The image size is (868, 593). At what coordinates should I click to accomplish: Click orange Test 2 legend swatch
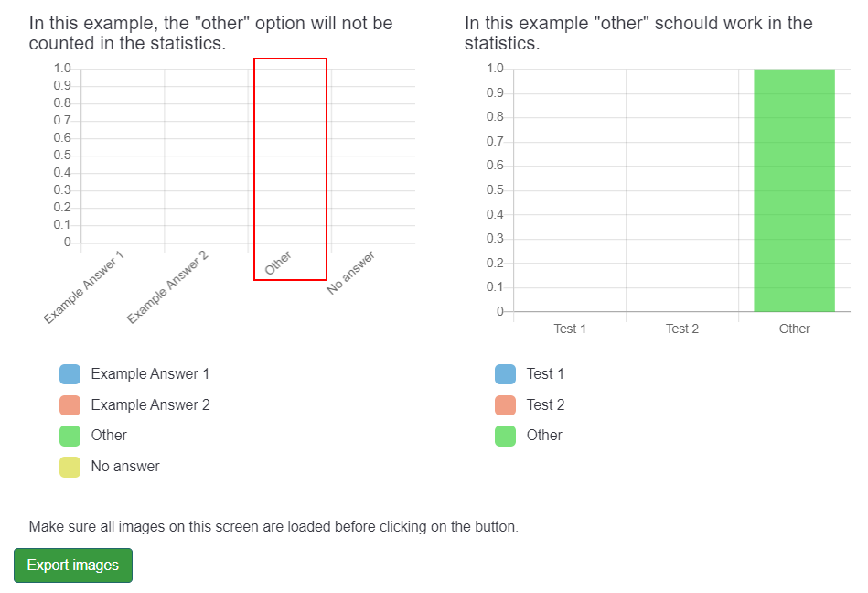pos(506,405)
